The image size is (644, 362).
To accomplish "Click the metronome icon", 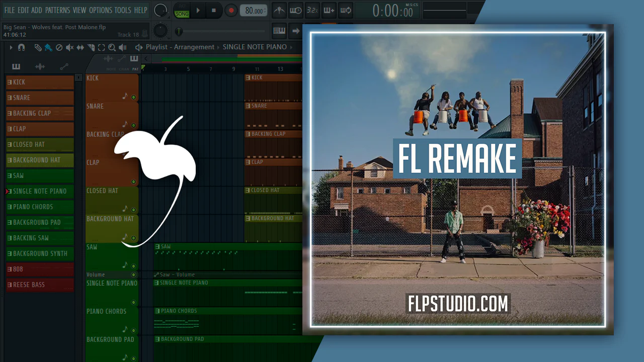I will pyautogui.click(x=279, y=10).
